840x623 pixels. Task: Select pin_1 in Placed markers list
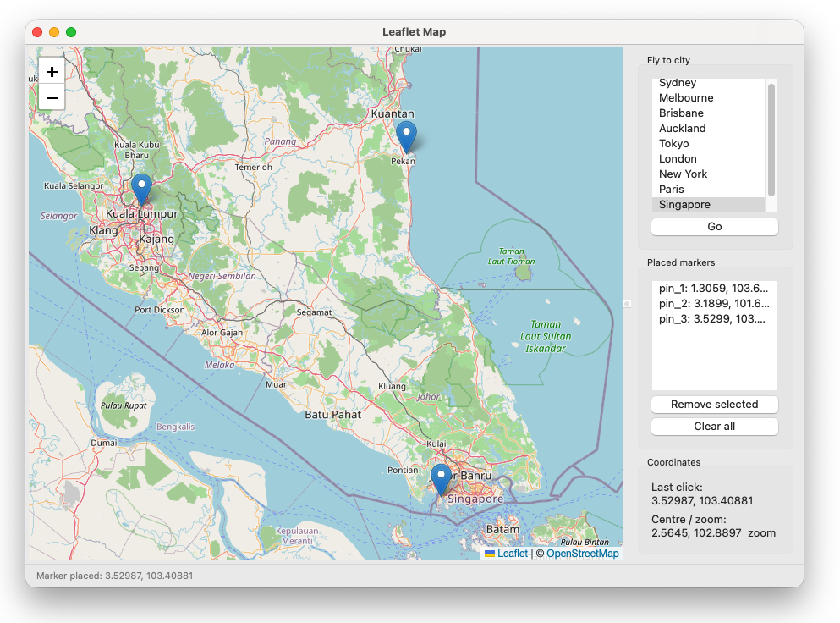pyautogui.click(x=713, y=289)
